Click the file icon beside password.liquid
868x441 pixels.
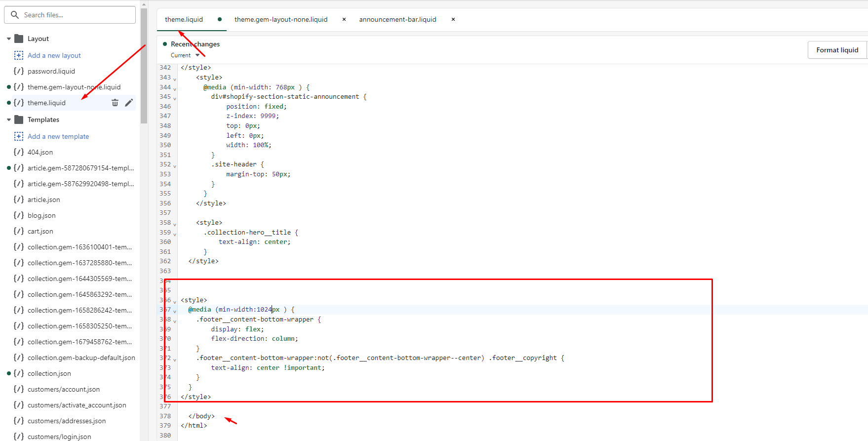pyautogui.click(x=19, y=71)
